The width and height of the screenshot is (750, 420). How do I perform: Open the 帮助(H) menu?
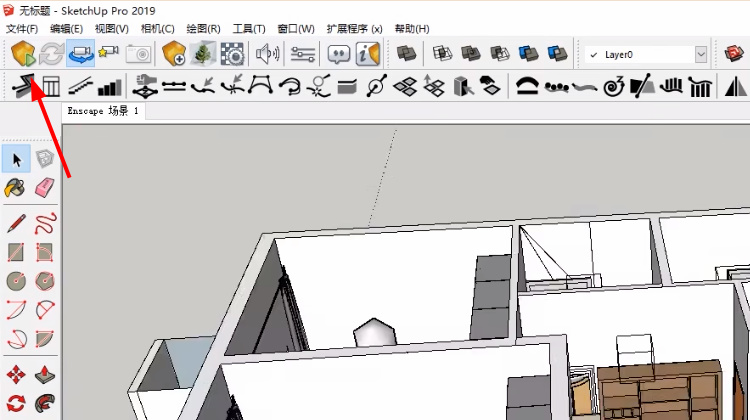pos(412,29)
